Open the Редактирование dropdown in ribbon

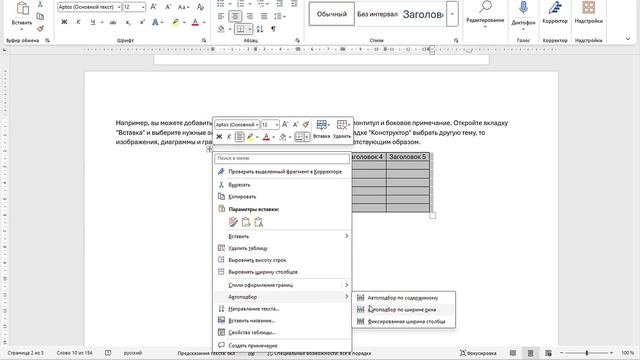pos(485,15)
